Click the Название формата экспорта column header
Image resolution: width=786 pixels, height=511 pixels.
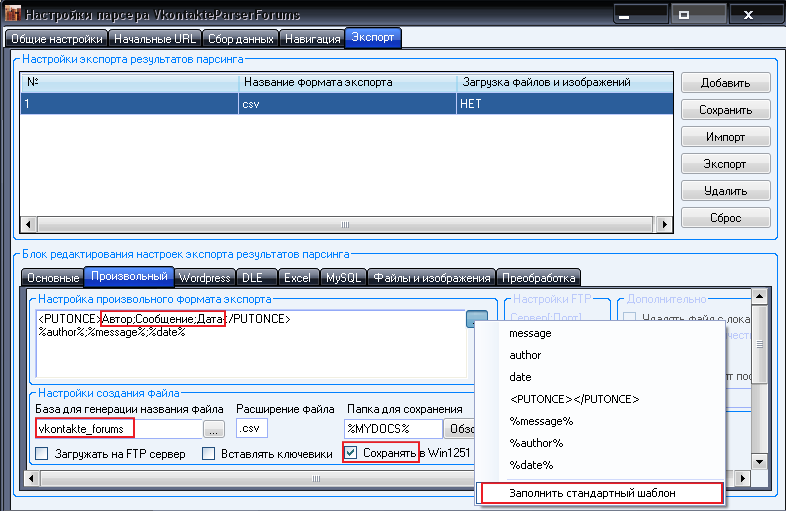(347, 82)
